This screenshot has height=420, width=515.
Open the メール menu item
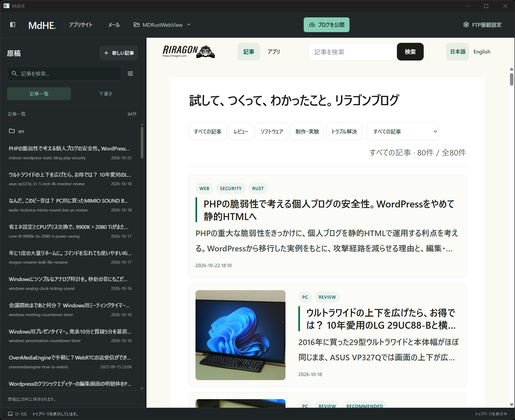114,25
